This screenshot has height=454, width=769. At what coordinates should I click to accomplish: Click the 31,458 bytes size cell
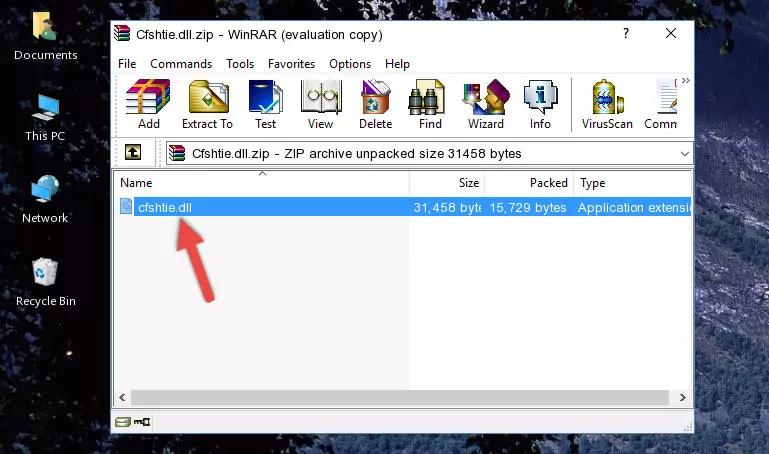click(447, 207)
